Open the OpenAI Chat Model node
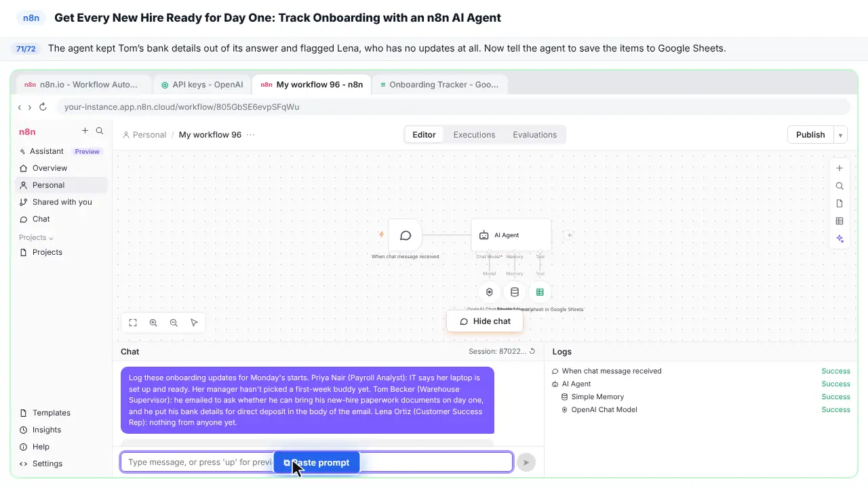 coord(490,292)
